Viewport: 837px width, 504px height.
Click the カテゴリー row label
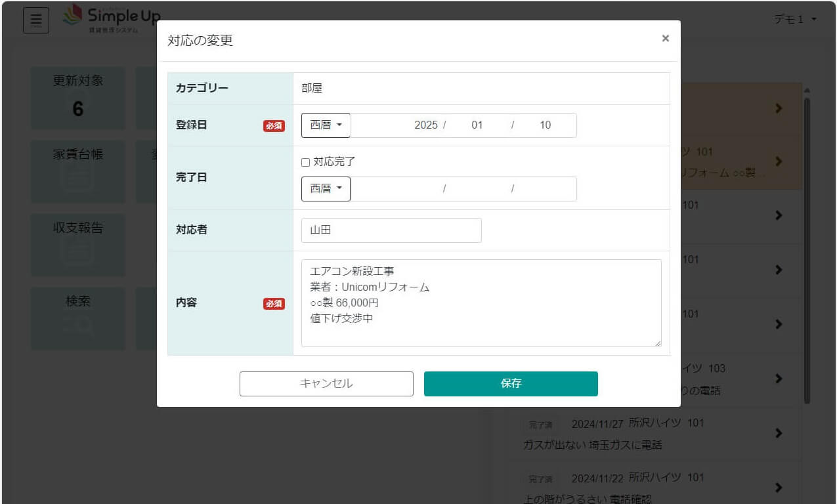202,89
